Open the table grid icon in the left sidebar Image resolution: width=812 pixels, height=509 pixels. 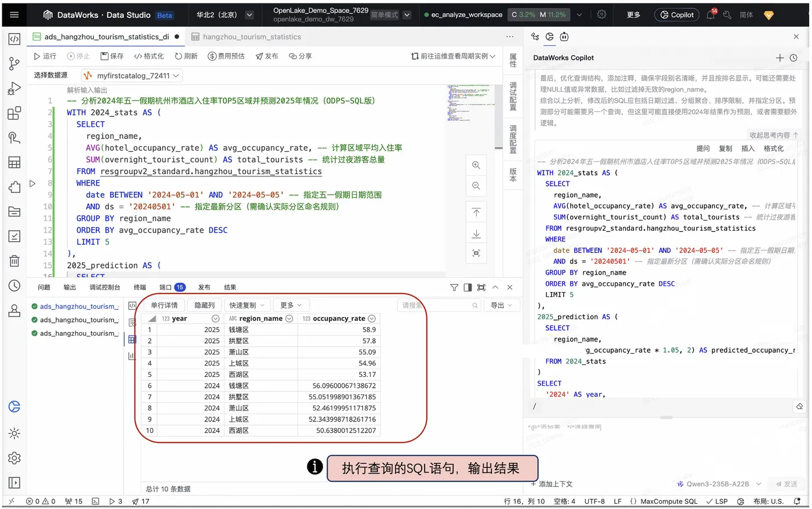[14, 162]
